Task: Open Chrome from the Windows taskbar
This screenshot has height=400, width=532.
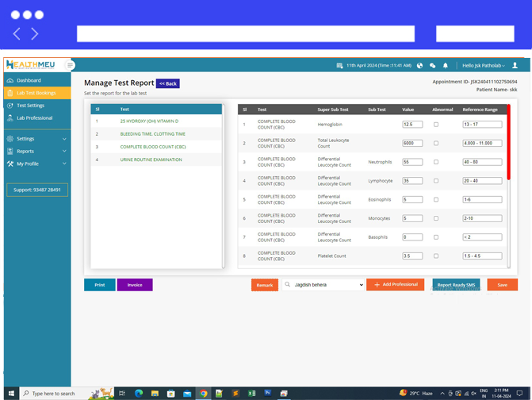Action: coord(203,393)
